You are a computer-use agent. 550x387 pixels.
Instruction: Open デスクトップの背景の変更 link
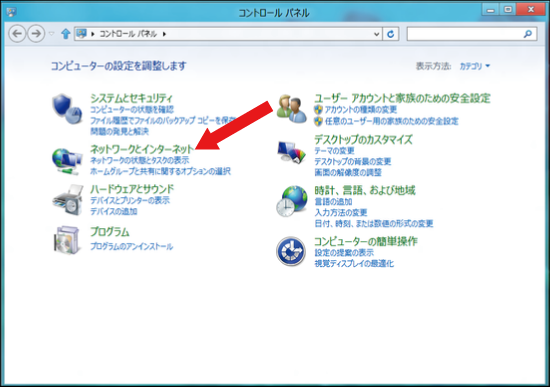[x=353, y=161]
